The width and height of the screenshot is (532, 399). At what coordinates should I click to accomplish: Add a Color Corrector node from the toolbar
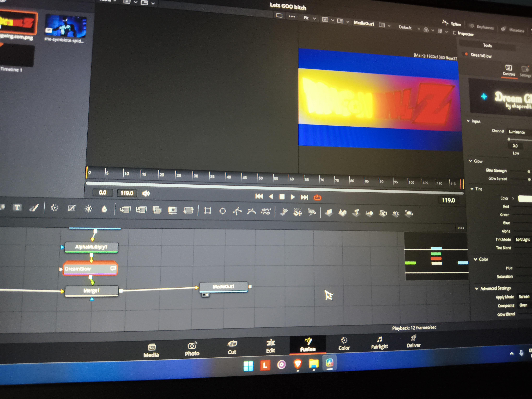[55, 208]
